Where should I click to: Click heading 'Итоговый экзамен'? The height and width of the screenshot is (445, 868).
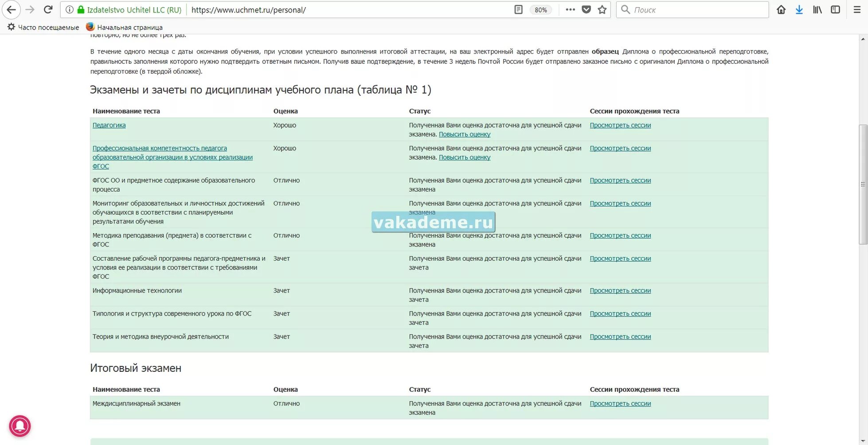136,368
